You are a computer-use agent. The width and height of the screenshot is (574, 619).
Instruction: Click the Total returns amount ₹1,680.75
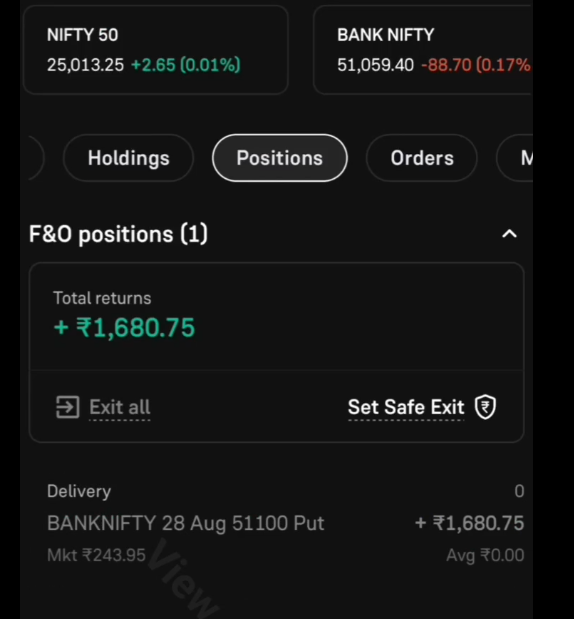[124, 328]
